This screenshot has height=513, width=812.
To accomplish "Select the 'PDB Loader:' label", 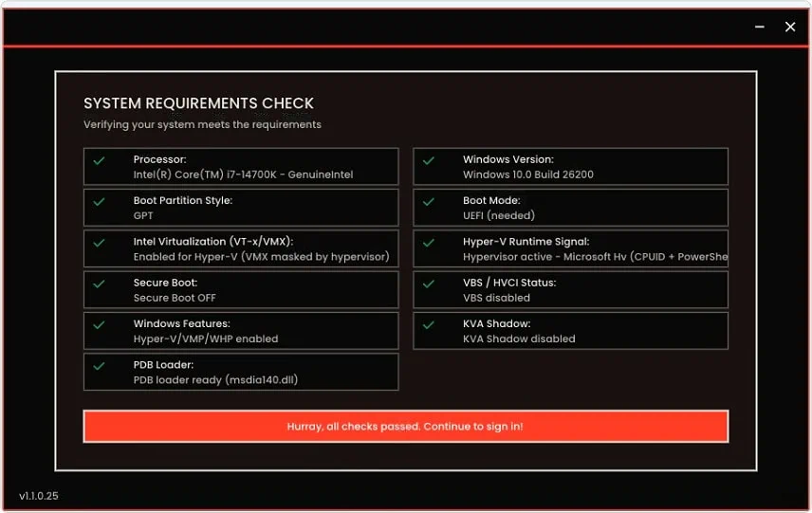I will [x=163, y=364].
